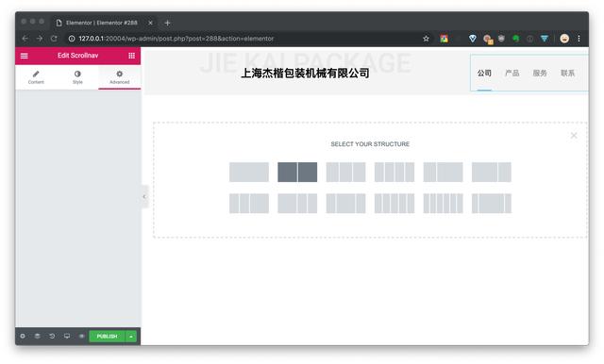
Task: Go forward with browser forward arrow
Action: coord(40,39)
